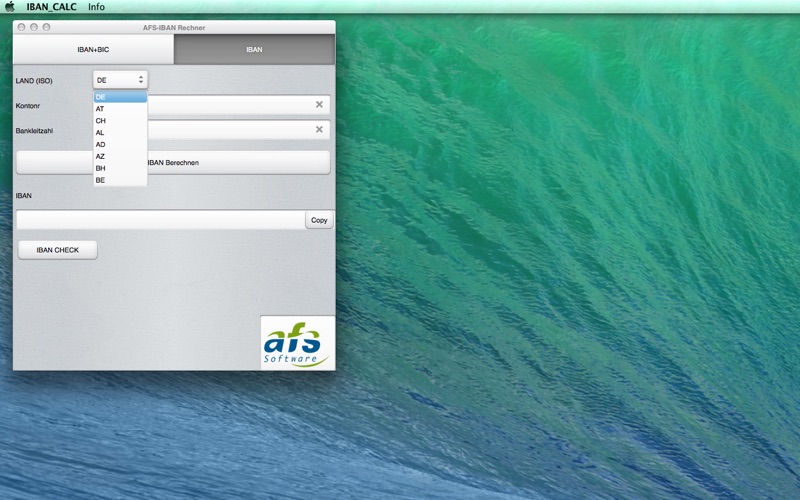Choose AL in the country list
This screenshot has width=800, height=500.
[x=120, y=133]
